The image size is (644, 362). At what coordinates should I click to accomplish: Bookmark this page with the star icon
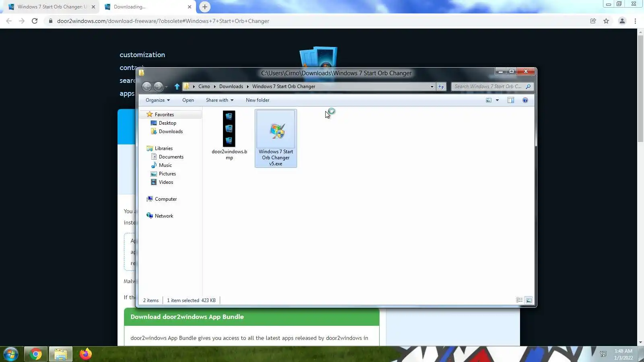[x=606, y=21]
